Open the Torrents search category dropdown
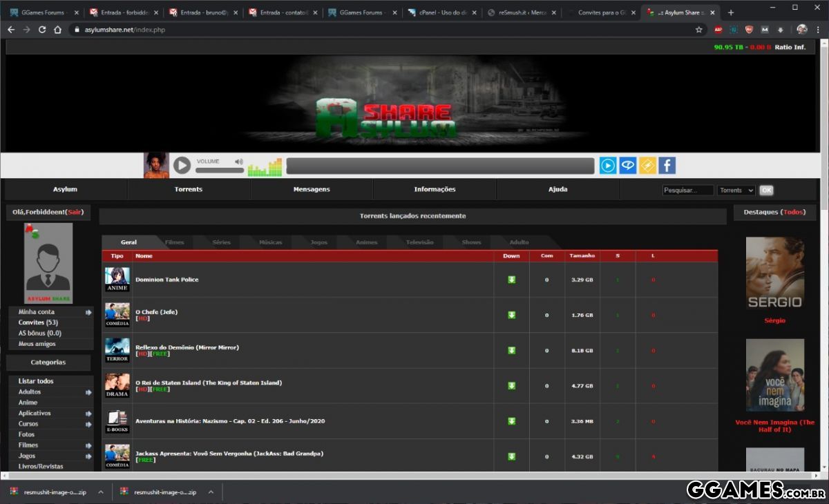Screen dimensions: 829x504 tap(736, 191)
